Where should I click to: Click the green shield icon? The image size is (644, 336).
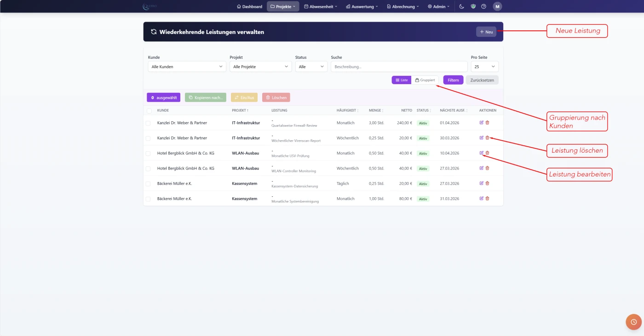tap(473, 6)
